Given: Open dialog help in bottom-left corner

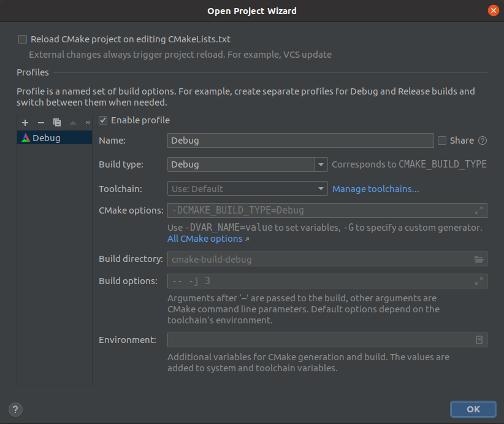Looking at the screenshot, I should (x=16, y=409).
